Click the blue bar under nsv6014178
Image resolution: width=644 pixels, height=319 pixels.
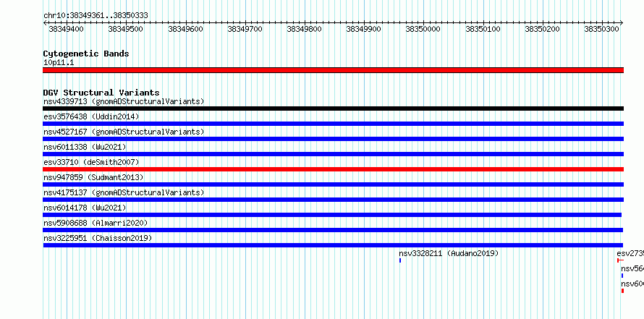click(332, 215)
